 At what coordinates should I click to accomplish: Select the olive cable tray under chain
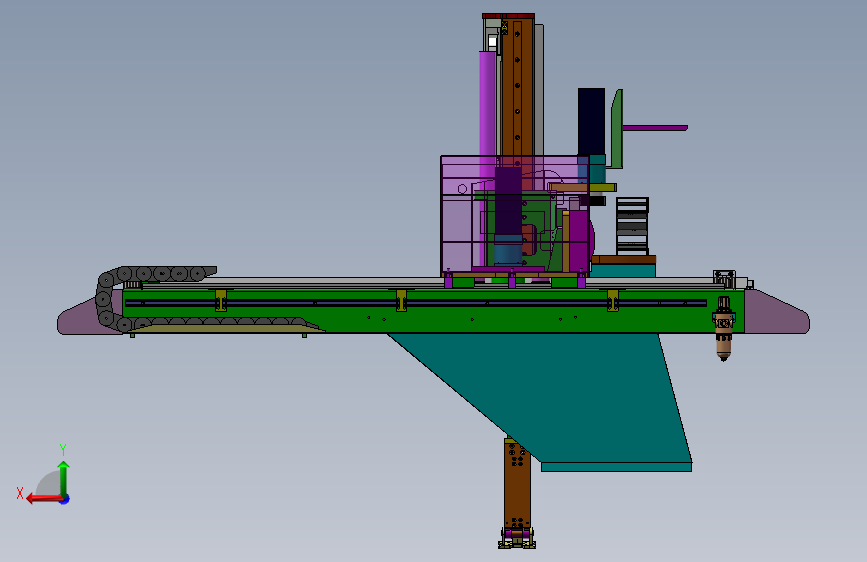coord(227,328)
